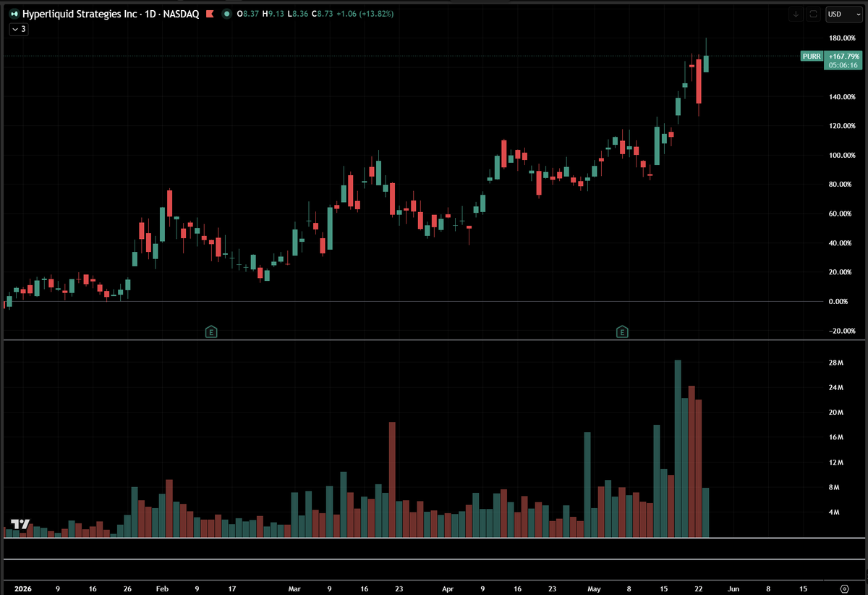
Task: Click the 12M volume scale label
Action: coord(835,463)
